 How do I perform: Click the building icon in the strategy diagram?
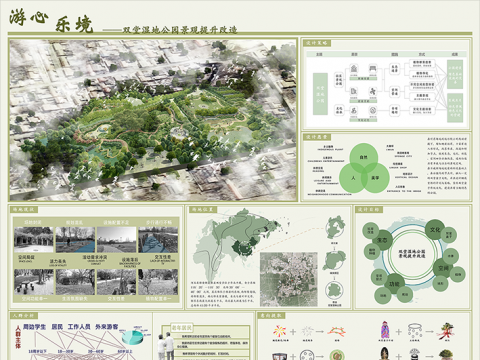[354, 69]
